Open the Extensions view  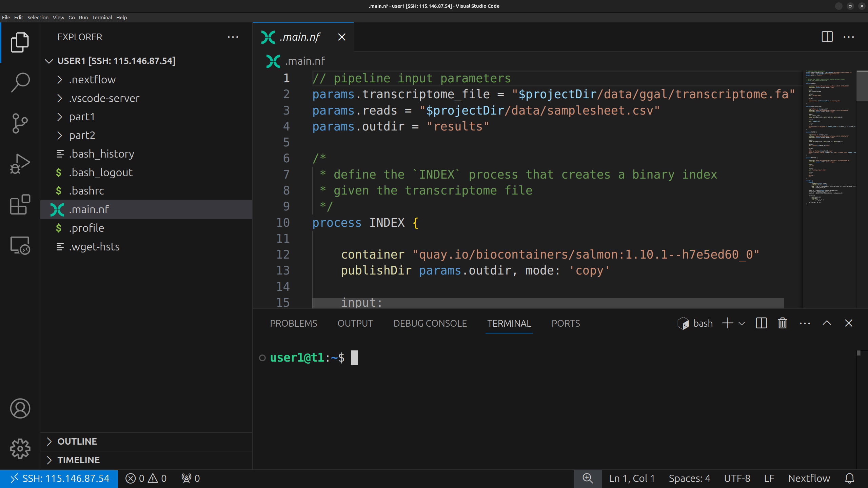click(x=20, y=204)
